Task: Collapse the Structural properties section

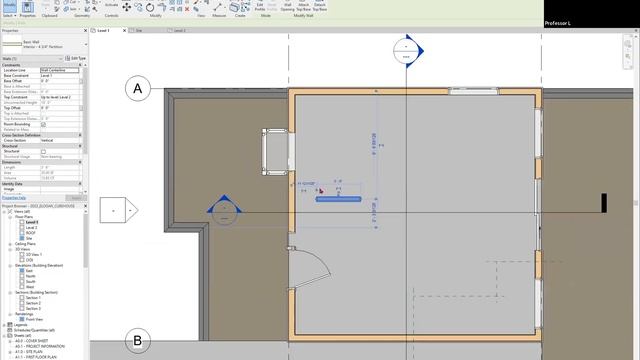Action: (80, 146)
